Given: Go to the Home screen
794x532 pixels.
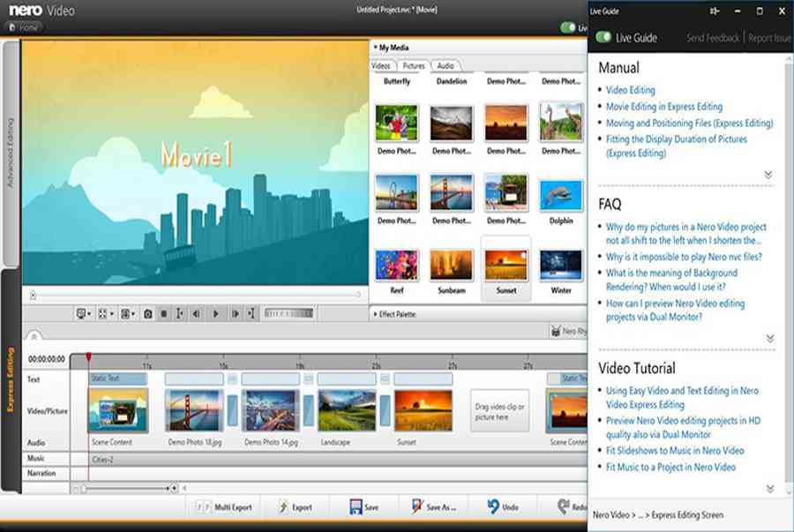Looking at the screenshot, I should tap(23, 27).
